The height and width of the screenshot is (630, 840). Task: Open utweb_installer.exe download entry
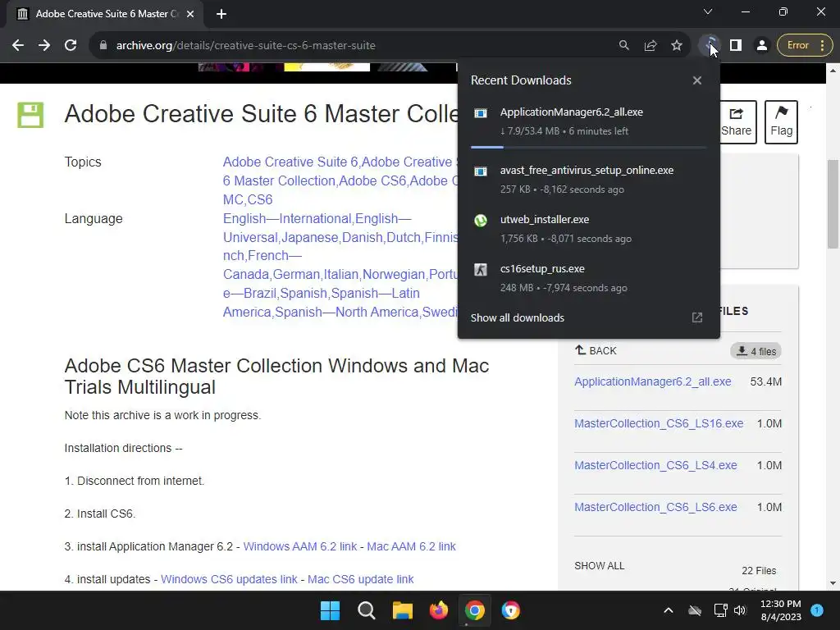click(588, 229)
